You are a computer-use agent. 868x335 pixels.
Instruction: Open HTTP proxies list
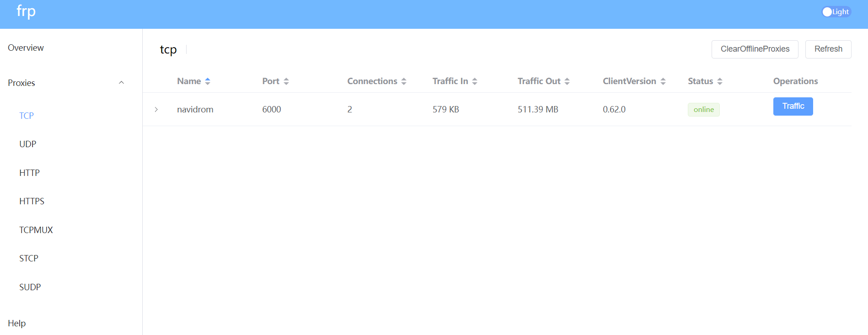(29, 173)
